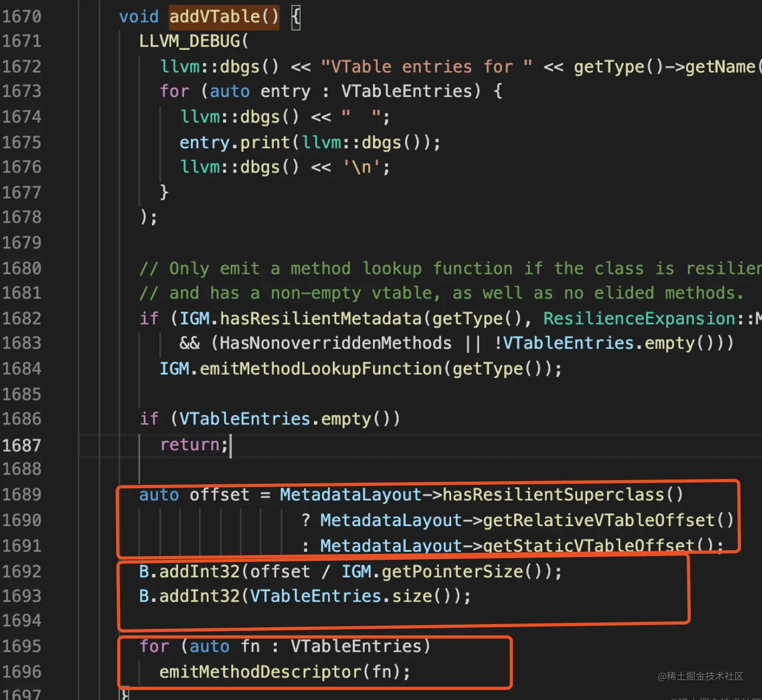Click IGM.getPointerSize() call
762x700 pixels.
point(447,572)
